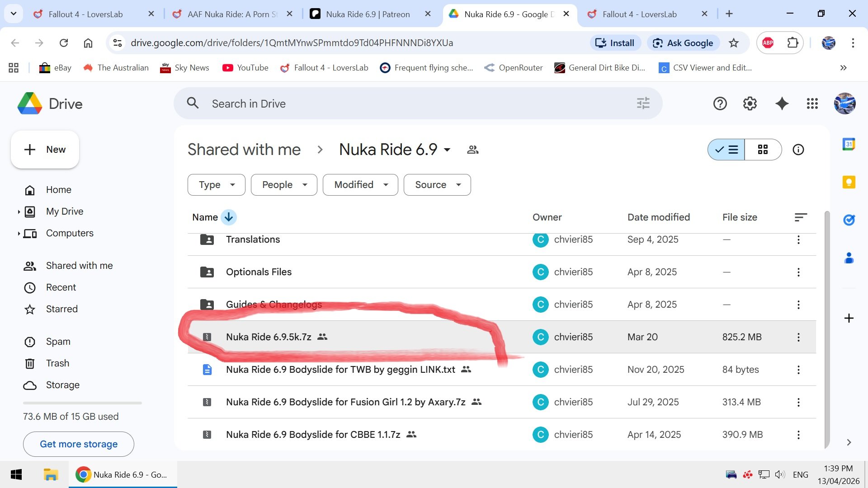Click Install app button in address bar
The image size is (868, 488).
(x=615, y=43)
